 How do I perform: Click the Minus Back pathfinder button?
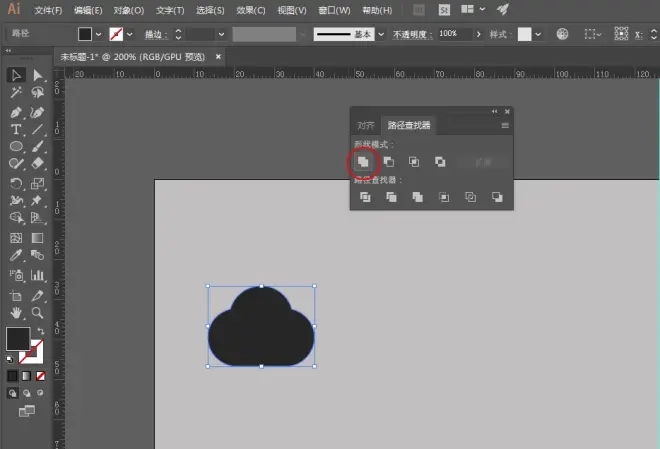coord(497,197)
